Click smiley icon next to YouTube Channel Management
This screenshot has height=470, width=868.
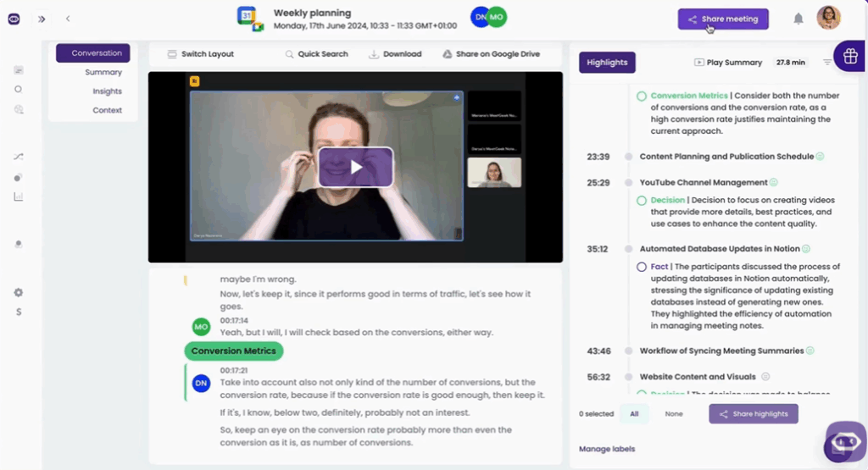click(774, 182)
